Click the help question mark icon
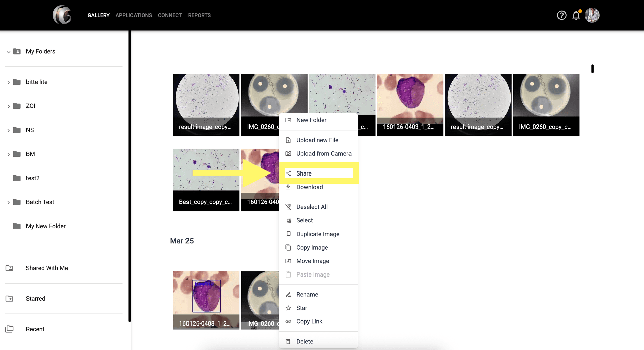Screen dimensions: 644x350 [561, 15]
